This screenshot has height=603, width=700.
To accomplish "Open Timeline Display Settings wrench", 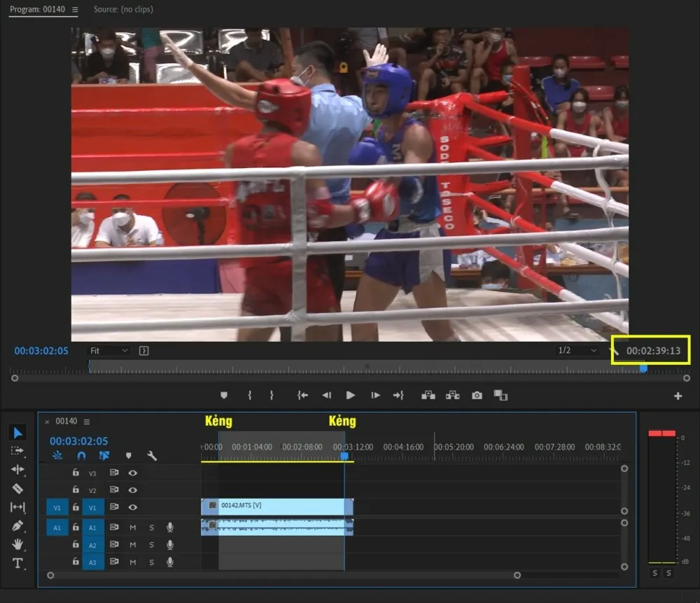I will pos(152,456).
